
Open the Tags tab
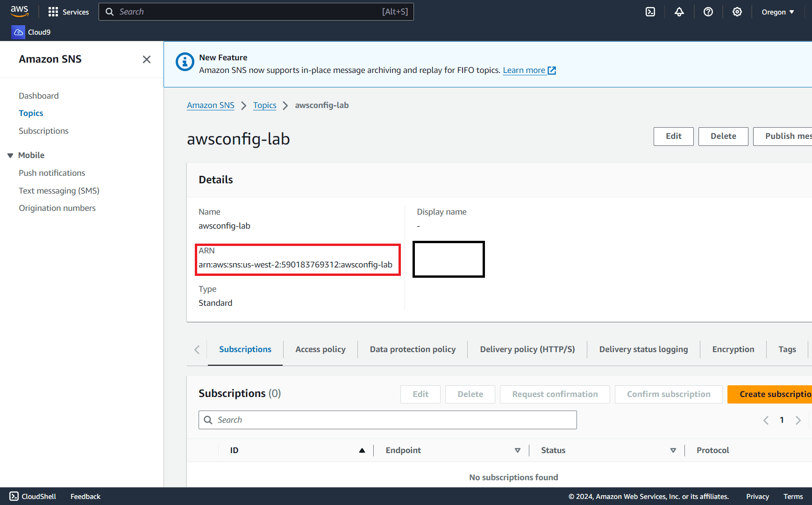(x=787, y=349)
